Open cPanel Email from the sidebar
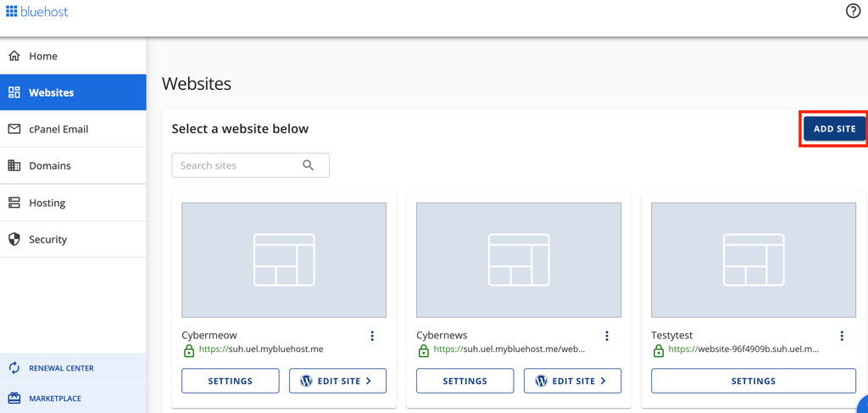This screenshot has height=413, width=868. pos(73,129)
